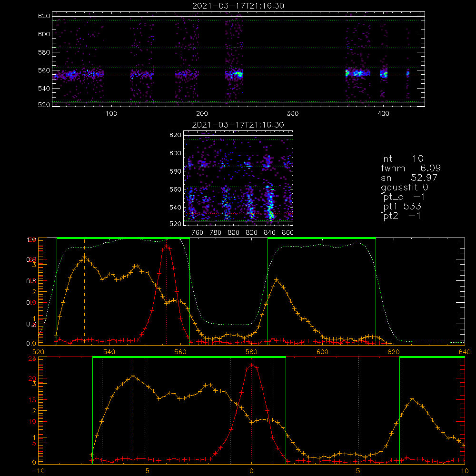Click x-axis label 100 of the wide spectrogram

111,114
